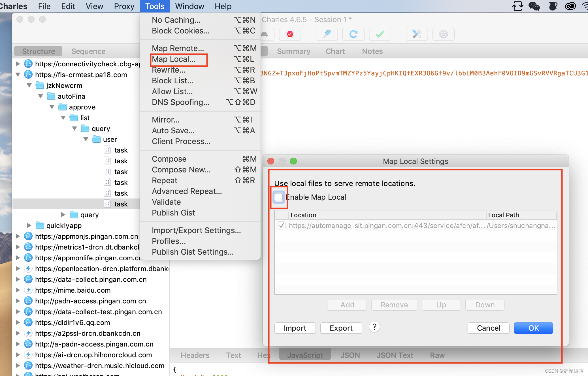This screenshot has width=588, height=376.
Task: Collapse the approve folder
Action: 52,107
